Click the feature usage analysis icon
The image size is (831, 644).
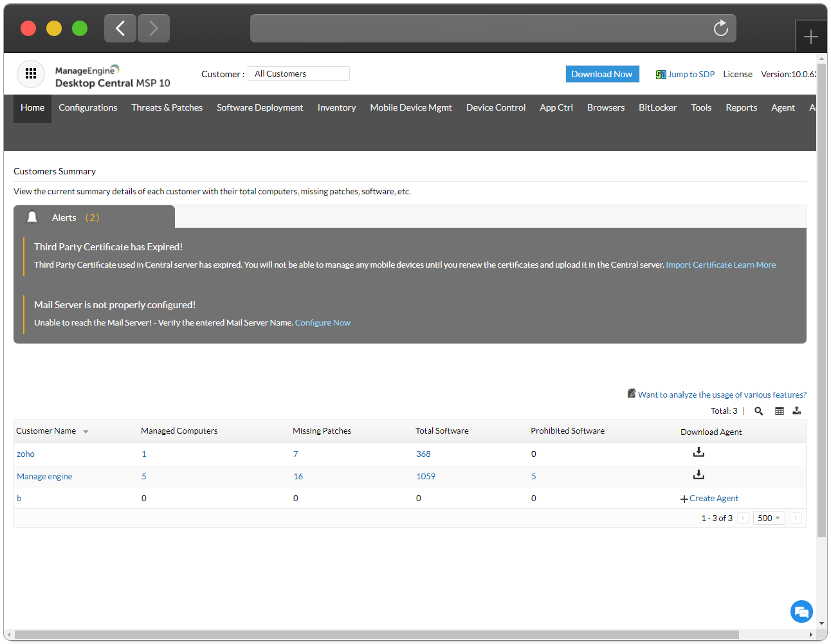coord(632,393)
